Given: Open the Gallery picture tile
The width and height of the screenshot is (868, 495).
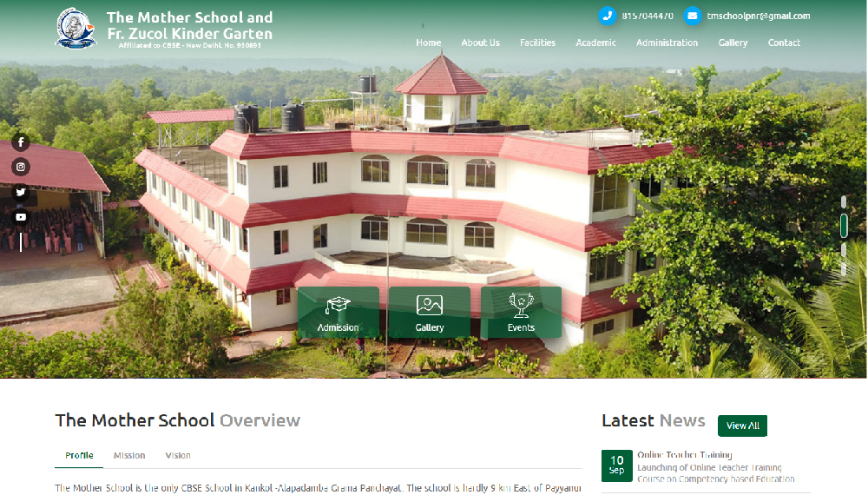Looking at the screenshot, I should pos(430,313).
